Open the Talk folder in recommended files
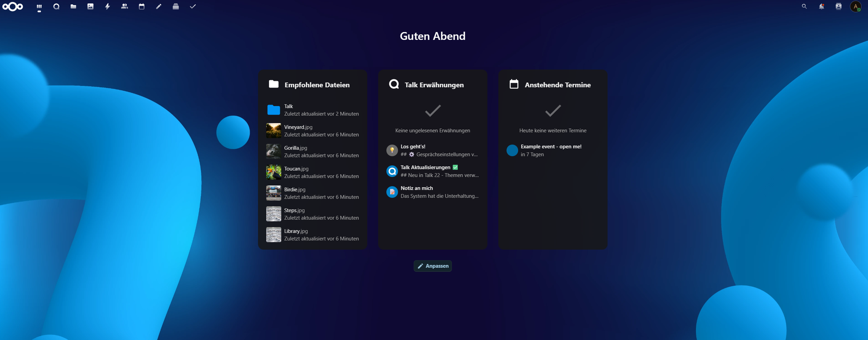 click(312, 110)
